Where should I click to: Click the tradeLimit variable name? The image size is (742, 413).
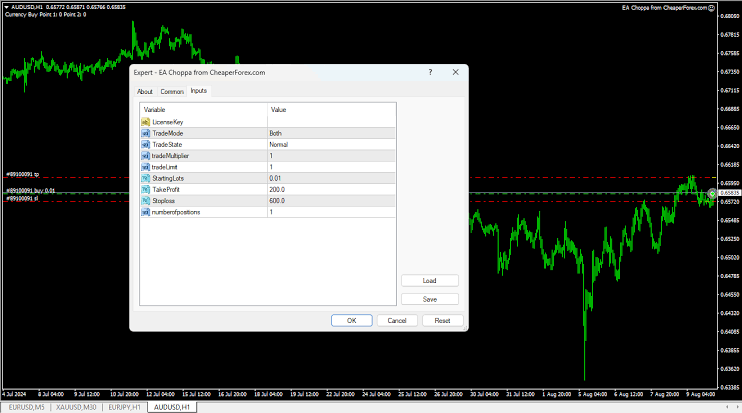coord(164,167)
